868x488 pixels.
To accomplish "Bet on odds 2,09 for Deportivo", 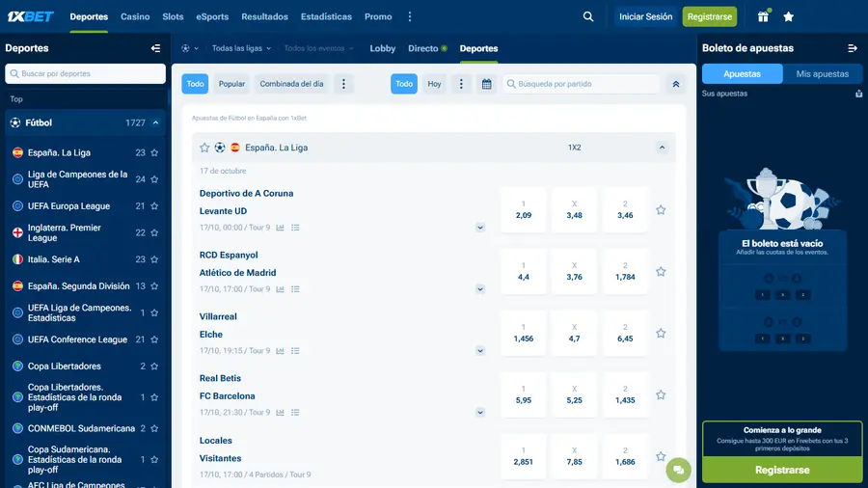I will pos(524,209).
